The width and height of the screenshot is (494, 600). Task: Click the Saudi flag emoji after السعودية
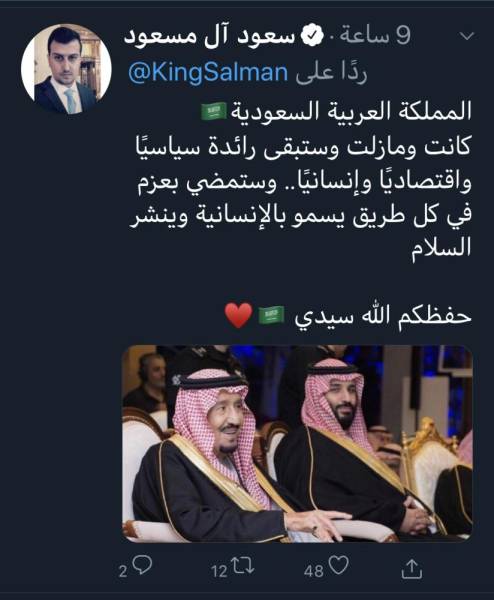click(x=214, y=112)
